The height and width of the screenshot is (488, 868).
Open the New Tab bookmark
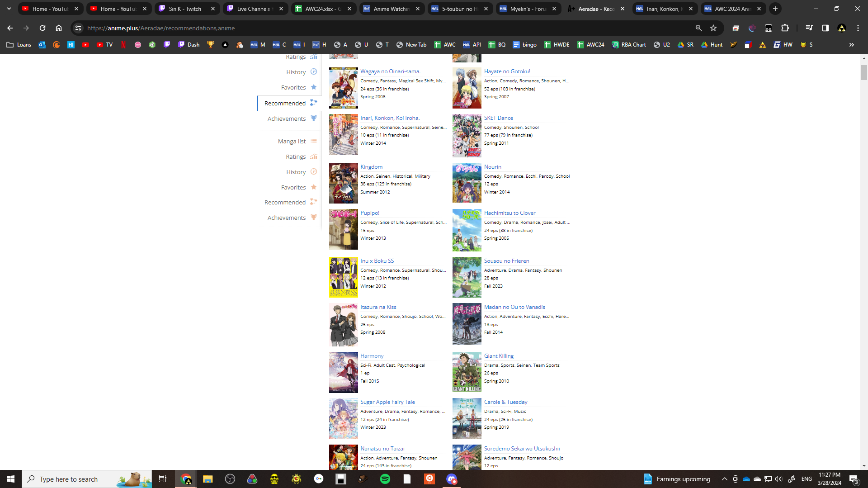(411, 45)
